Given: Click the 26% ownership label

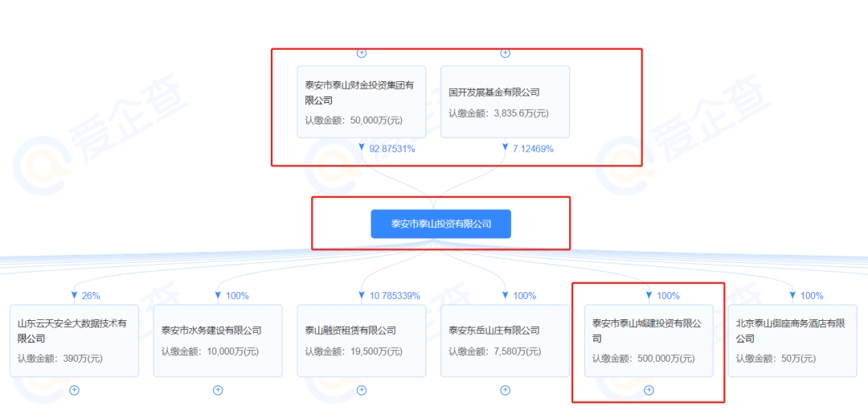Looking at the screenshot, I should [91, 296].
